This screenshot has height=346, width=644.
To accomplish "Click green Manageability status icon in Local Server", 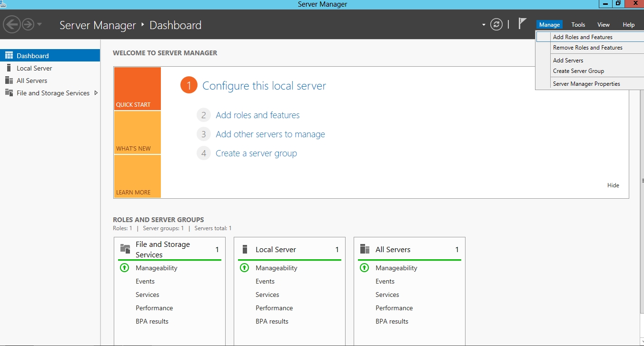I will 245,268.
